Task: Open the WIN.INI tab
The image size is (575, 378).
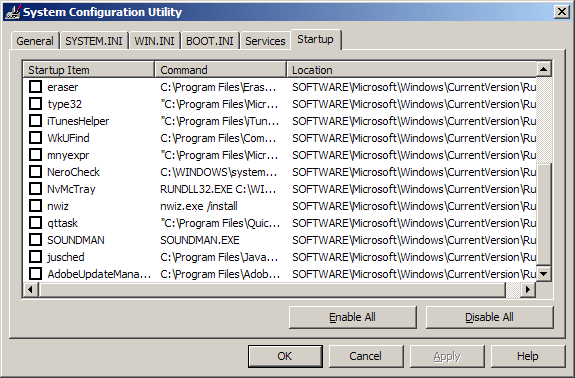Action: click(154, 41)
